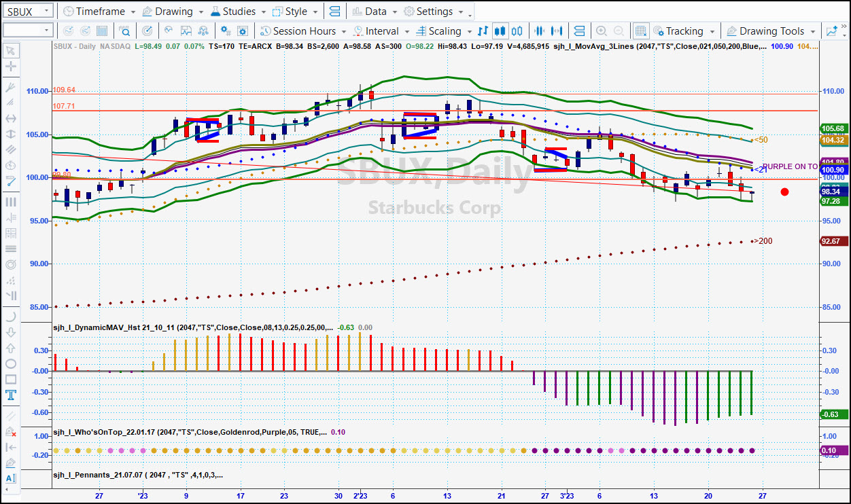Click stacked panels icon before zoom buttons
851x504 pixels.
579,31
